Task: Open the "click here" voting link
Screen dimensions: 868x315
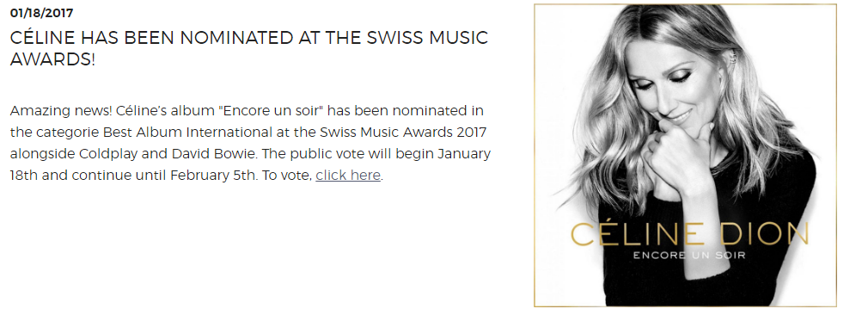Action: 348,176
